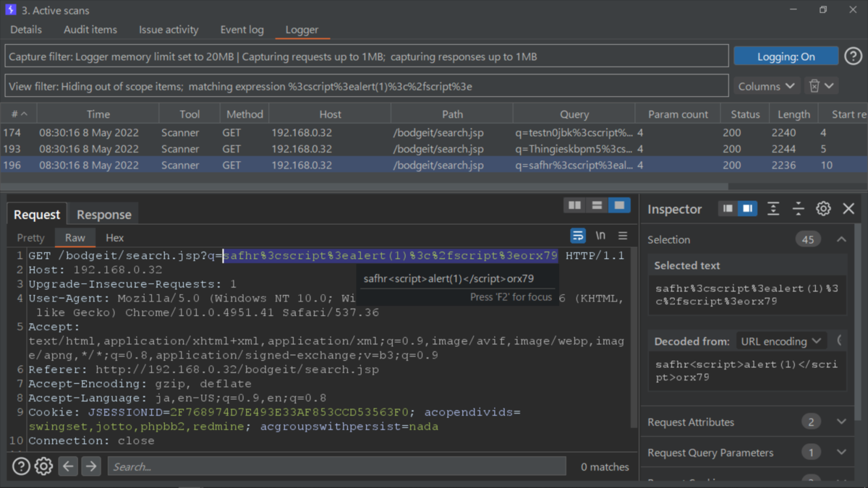The image size is (868, 488).
Task: Toggle show non-printable characters \n button
Action: coord(600,236)
